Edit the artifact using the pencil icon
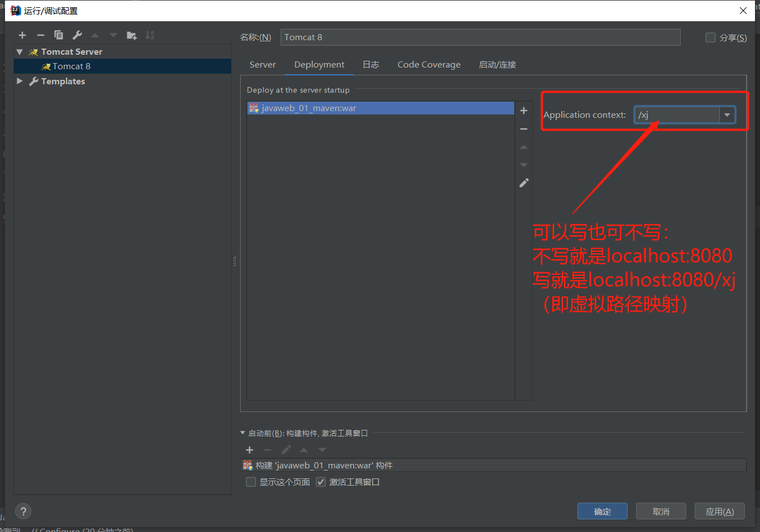The image size is (760, 532). [524, 183]
